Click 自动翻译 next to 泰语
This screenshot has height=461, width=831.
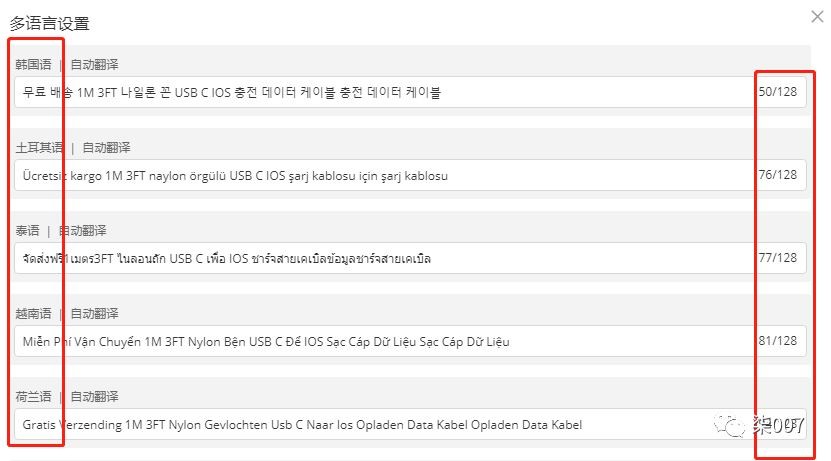(x=83, y=230)
